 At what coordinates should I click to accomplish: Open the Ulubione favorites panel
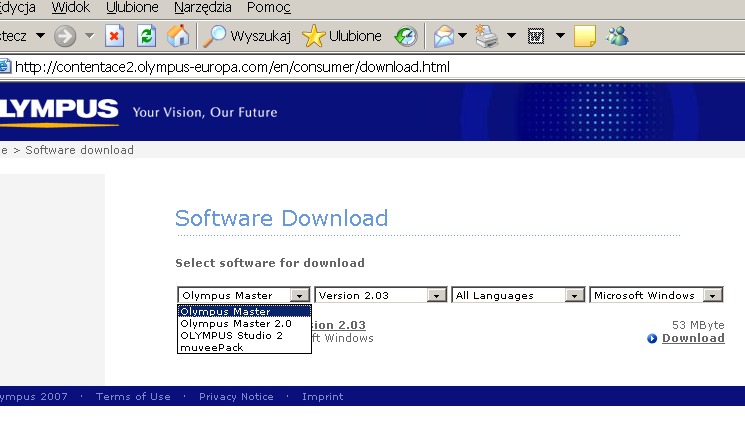point(342,37)
